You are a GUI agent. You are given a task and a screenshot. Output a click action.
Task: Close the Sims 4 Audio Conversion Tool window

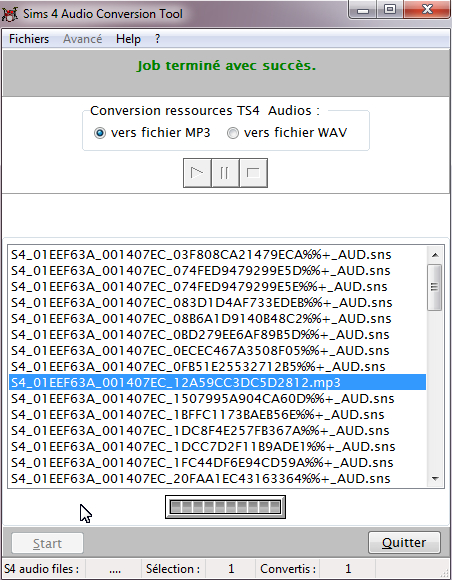[427, 10]
